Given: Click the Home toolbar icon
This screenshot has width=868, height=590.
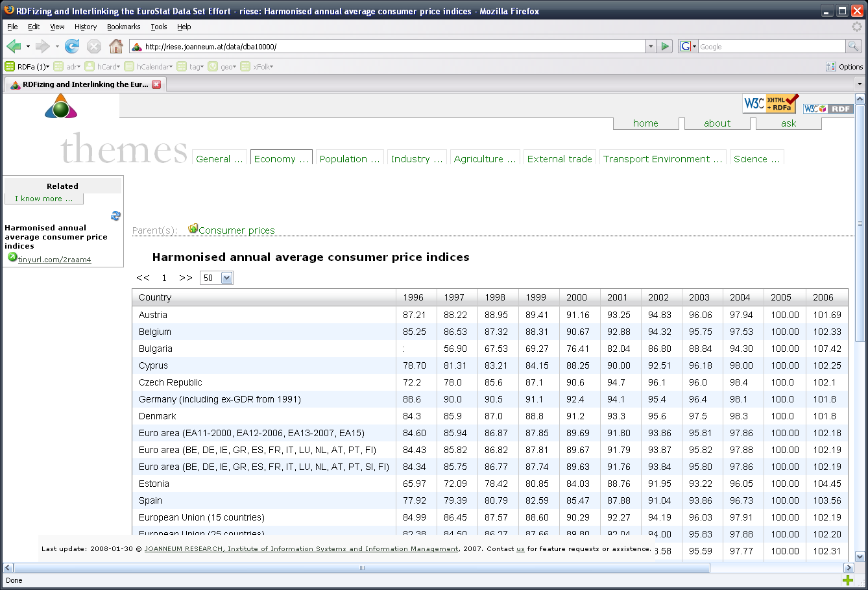Looking at the screenshot, I should [x=116, y=46].
